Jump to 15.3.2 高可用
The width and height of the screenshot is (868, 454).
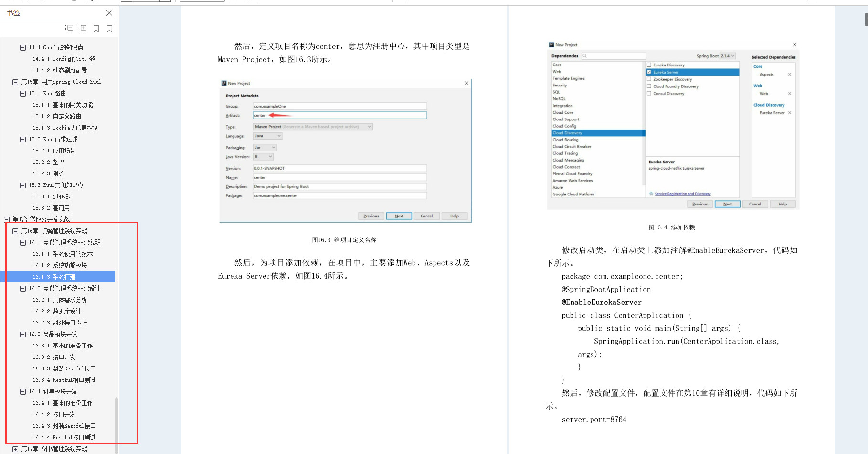pos(51,208)
